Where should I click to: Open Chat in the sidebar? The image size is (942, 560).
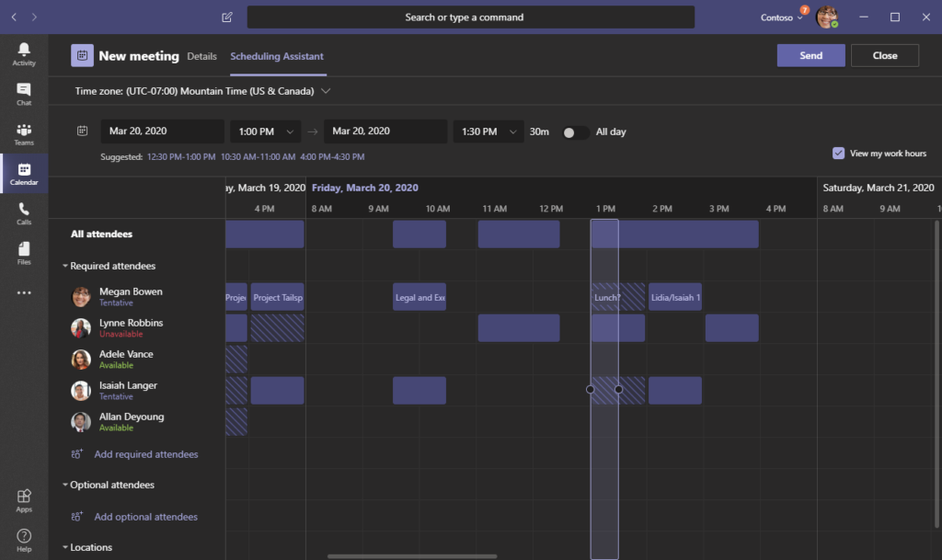pos(24,94)
